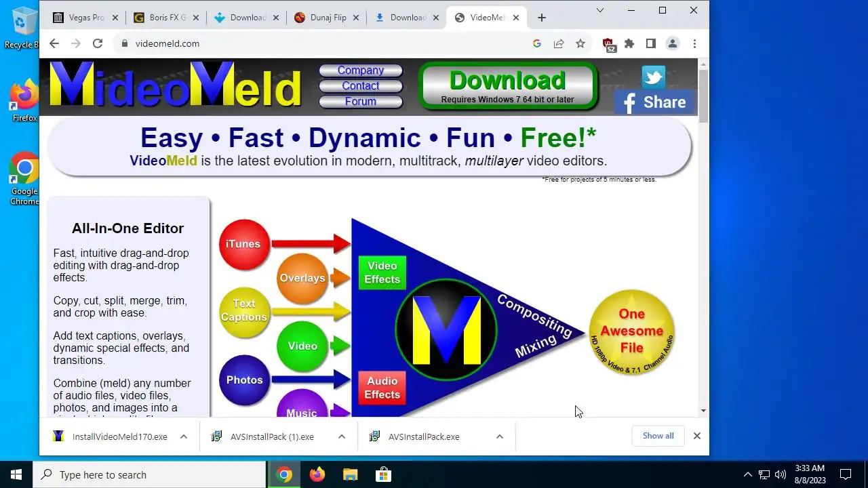Click Firefox icon in taskbar
The image size is (868, 488).
pyautogui.click(x=317, y=474)
